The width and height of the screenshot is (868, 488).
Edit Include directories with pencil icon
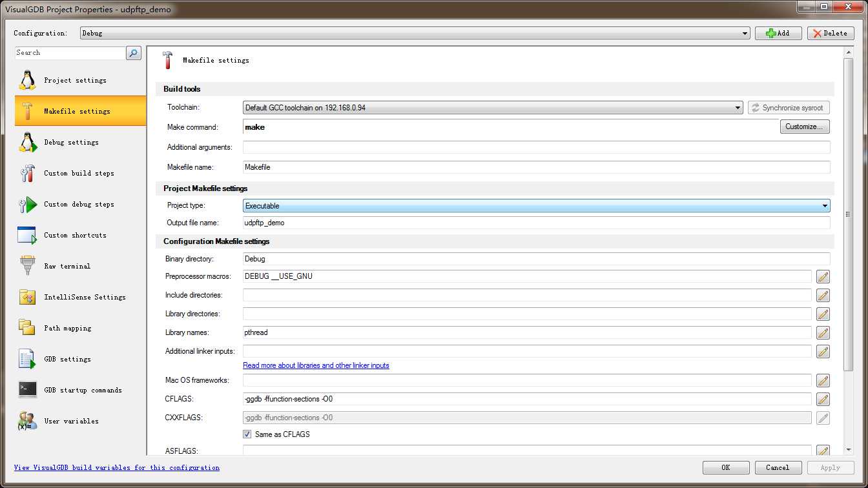pyautogui.click(x=823, y=296)
